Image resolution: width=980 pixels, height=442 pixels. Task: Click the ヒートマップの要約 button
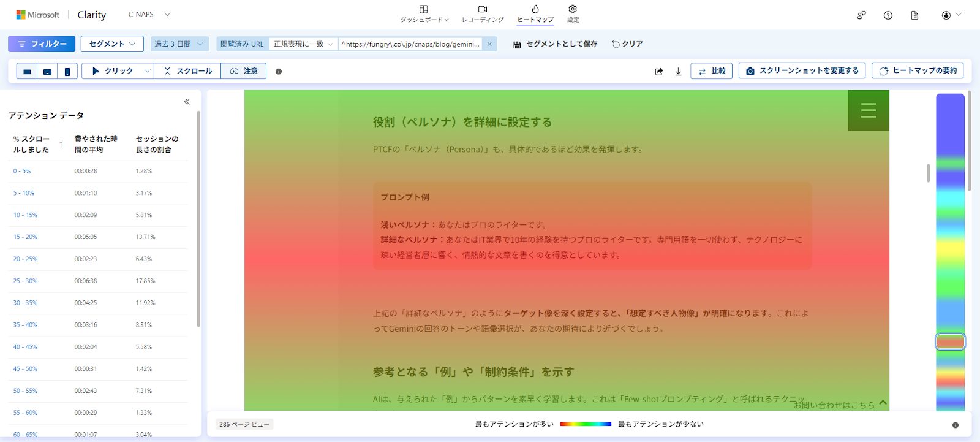pyautogui.click(x=918, y=71)
